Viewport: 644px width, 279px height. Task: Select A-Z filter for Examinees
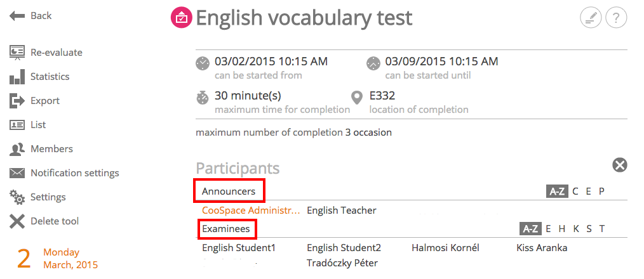530,229
